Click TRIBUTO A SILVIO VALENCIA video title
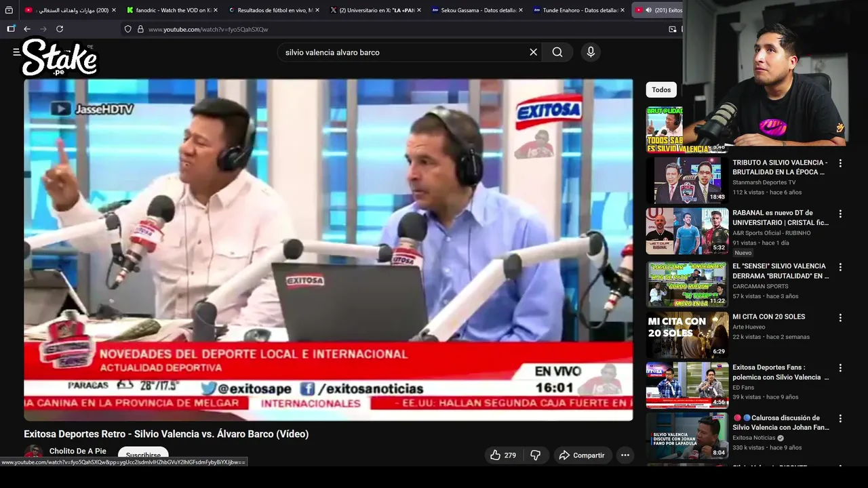 (780, 167)
